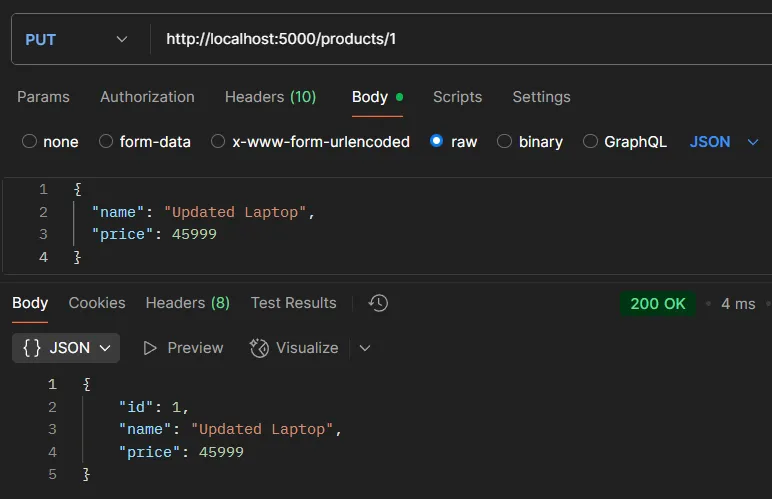
Task: Expand the chevron beside Visualize
Action: (x=365, y=348)
